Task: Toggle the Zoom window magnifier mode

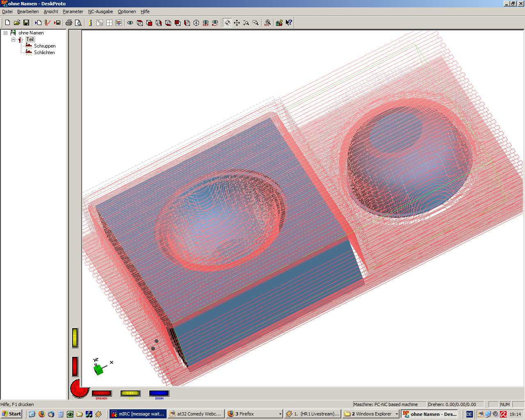Action: 256,23
